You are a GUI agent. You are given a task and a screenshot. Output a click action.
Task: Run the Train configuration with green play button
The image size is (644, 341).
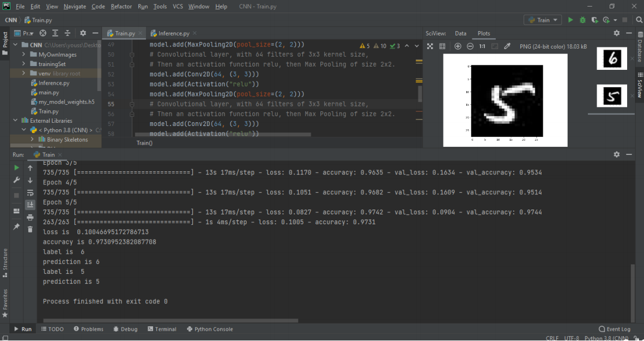[x=570, y=20]
